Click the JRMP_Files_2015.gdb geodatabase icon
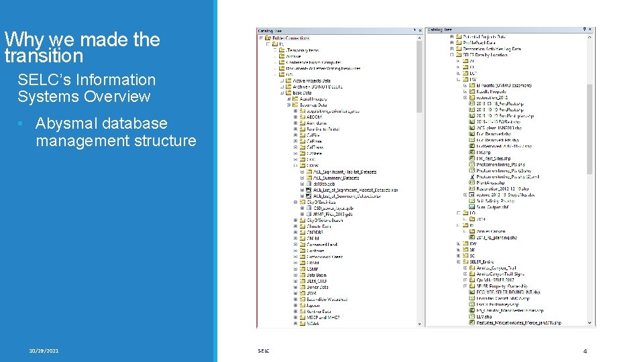The width and height of the screenshot is (644, 362). (x=309, y=215)
